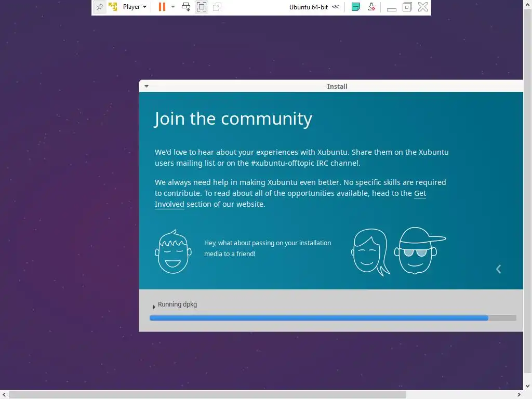Enter full screen mode

click(x=202, y=7)
